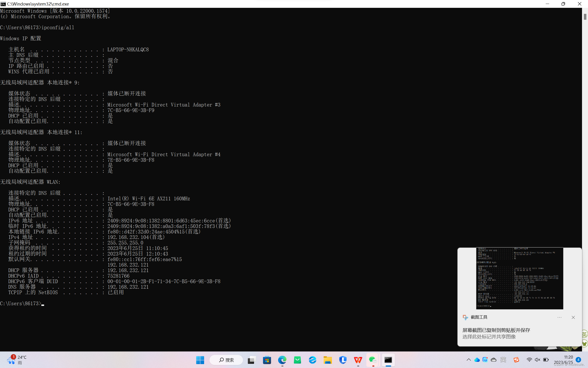Click the blue face tray icon
This screenshot has width=588, height=368.
[x=485, y=360]
